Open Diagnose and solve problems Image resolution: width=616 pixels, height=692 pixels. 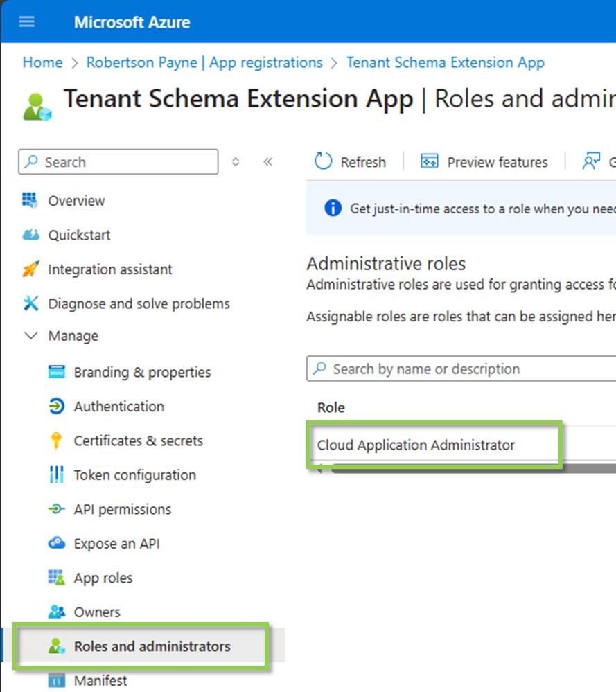tap(139, 303)
